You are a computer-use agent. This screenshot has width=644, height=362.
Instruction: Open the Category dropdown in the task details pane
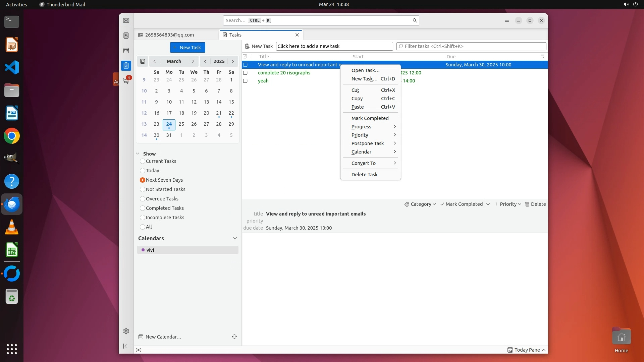pyautogui.click(x=420, y=204)
